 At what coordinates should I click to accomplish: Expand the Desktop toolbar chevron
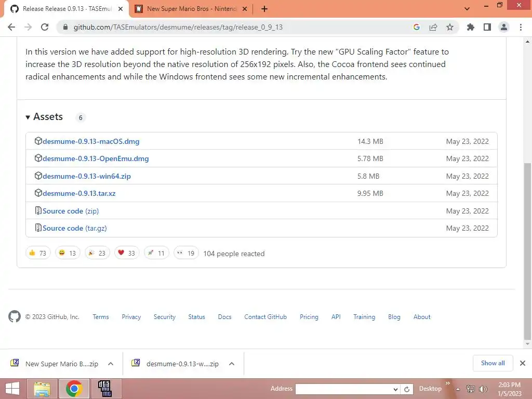[447, 383]
